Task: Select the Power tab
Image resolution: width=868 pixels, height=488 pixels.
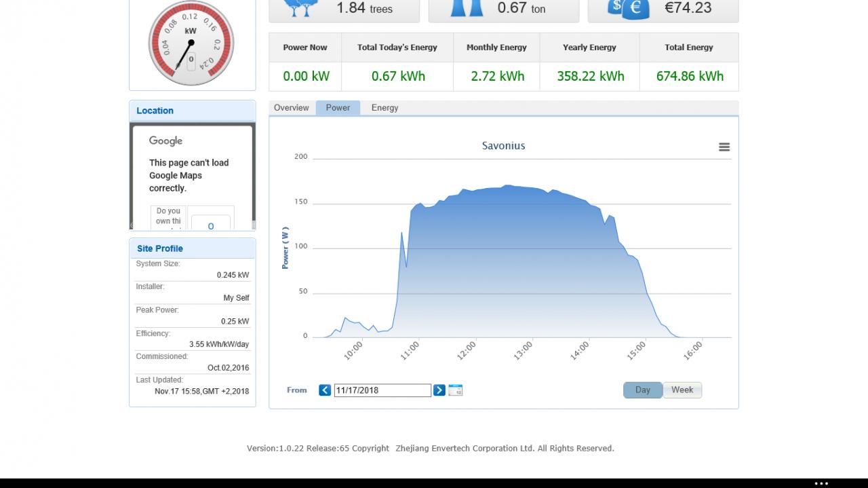Action: click(x=338, y=108)
